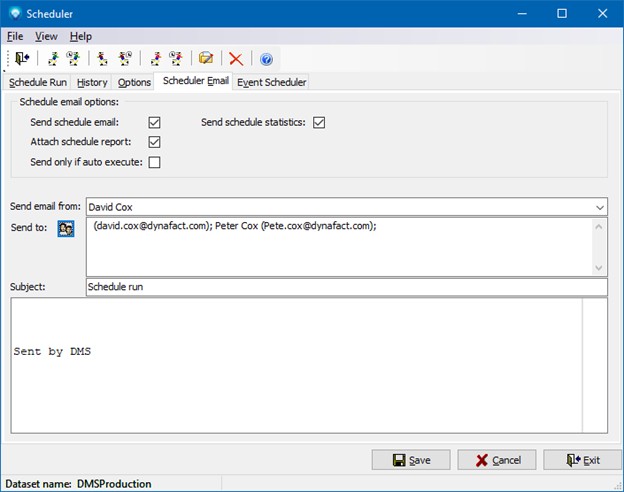This screenshot has width=624, height=492.
Task: Toggle Send schedule statistics checkbox
Action: pyautogui.click(x=319, y=123)
